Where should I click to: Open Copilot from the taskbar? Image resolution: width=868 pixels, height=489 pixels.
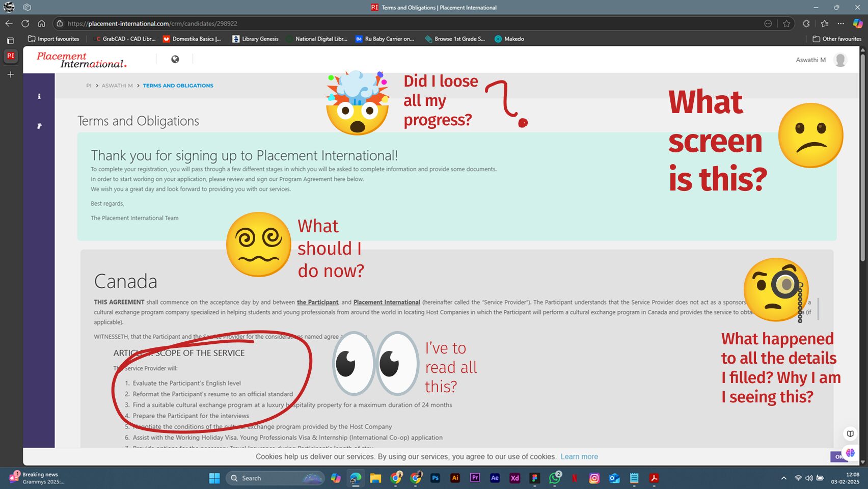tap(336, 478)
